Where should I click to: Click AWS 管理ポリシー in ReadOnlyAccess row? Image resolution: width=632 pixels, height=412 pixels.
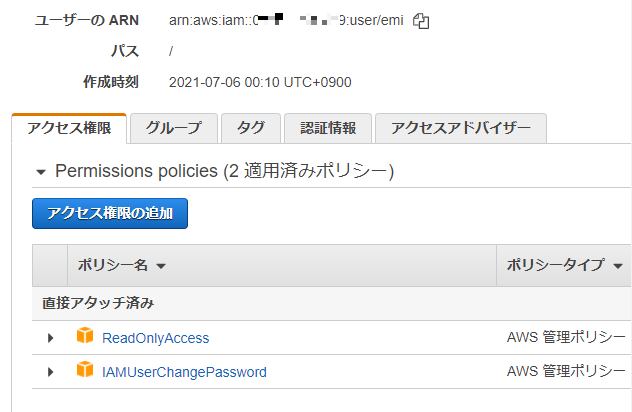[566, 337]
